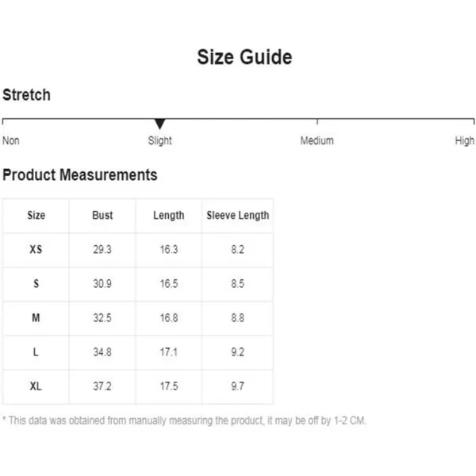Click the High stretch label

464,141
